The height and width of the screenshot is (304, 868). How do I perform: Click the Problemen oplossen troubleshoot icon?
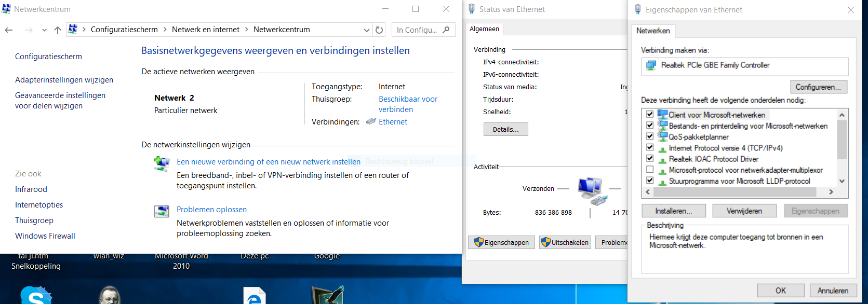pyautogui.click(x=162, y=211)
